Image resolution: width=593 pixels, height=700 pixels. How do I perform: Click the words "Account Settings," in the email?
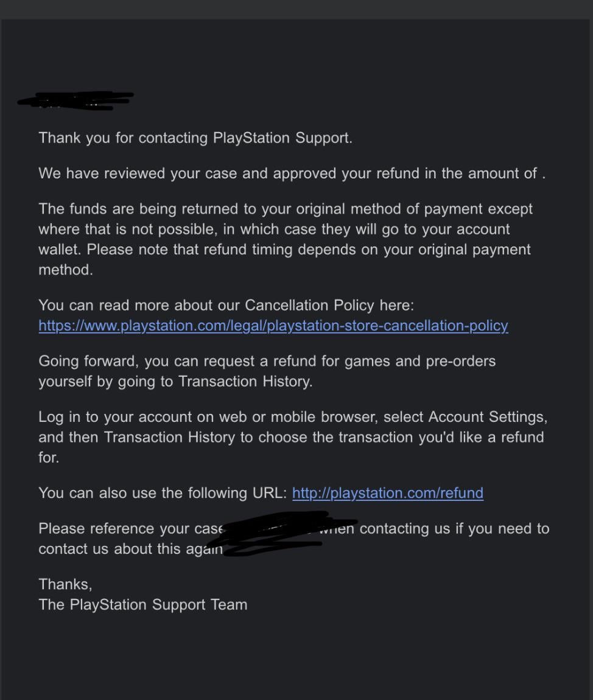tap(488, 417)
